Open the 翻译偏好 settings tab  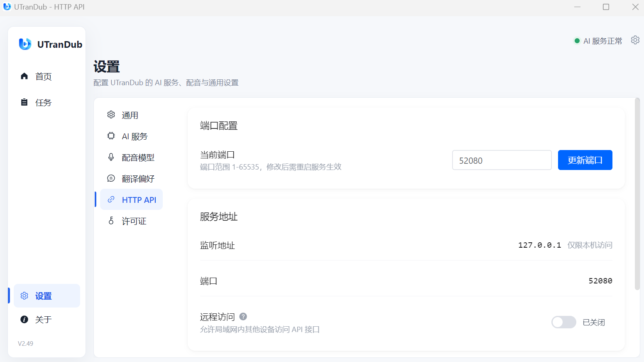tap(131, 179)
